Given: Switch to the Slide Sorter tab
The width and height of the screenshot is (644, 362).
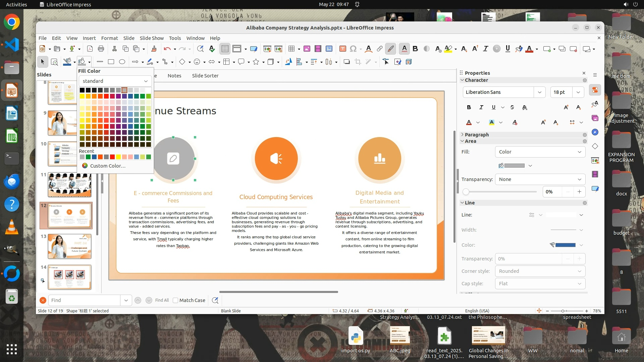Looking at the screenshot, I should tap(205, 76).
